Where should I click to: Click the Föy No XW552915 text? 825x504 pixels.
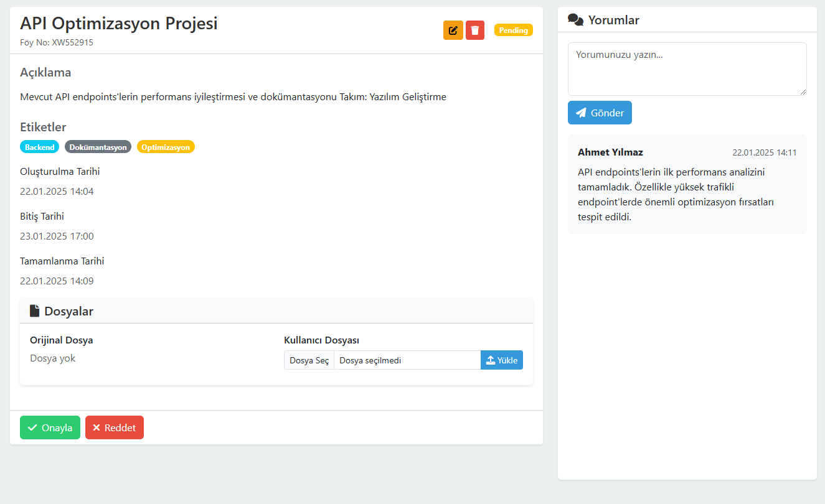click(57, 43)
